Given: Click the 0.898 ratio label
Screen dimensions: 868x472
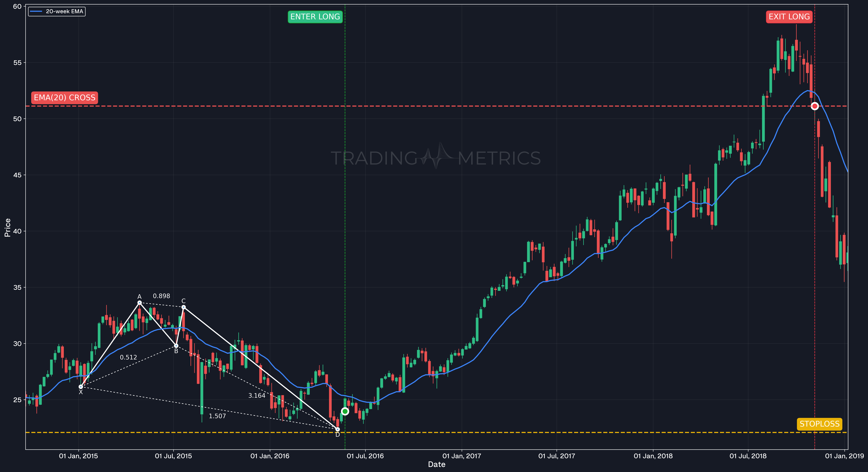Looking at the screenshot, I should 161,296.
